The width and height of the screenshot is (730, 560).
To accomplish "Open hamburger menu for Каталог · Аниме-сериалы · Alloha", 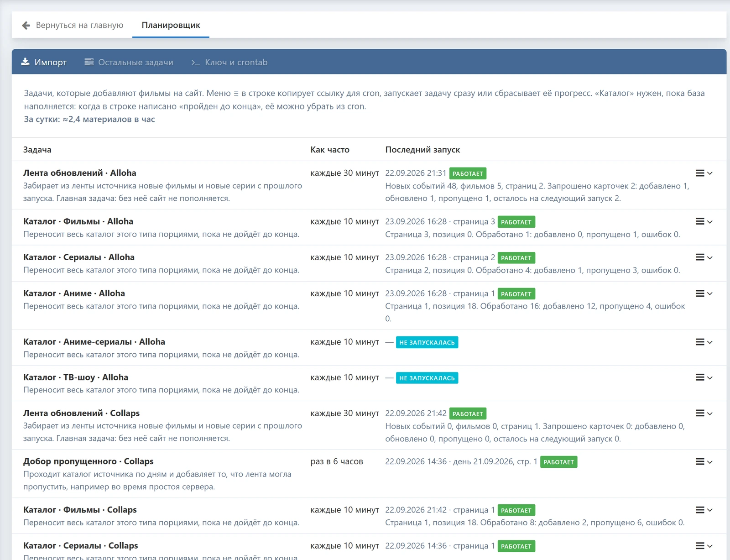I will 704,342.
